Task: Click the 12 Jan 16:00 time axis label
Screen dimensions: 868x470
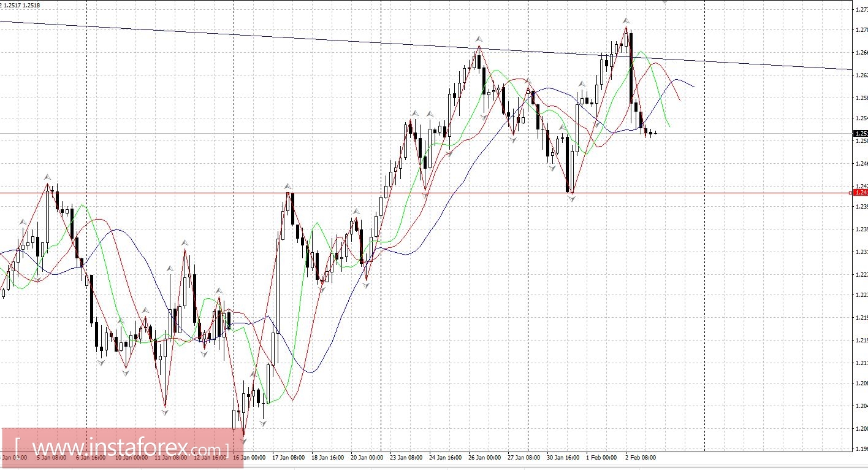Action: click(x=209, y=458)
